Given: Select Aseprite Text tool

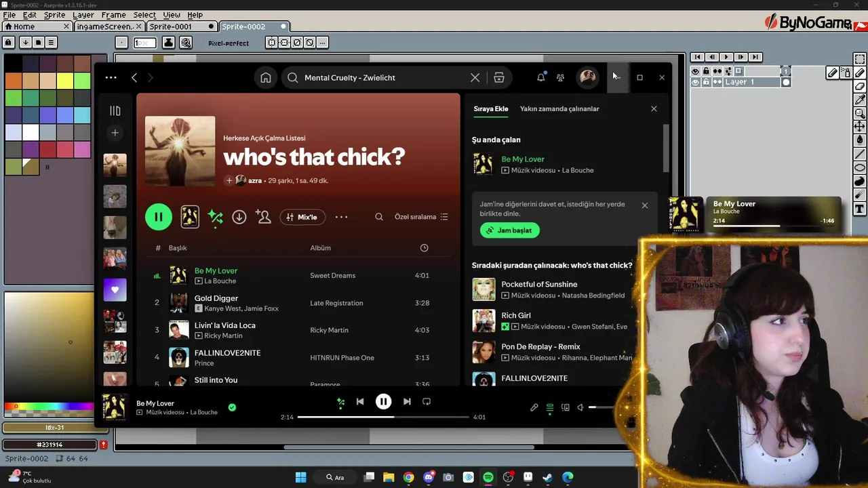Looking at the screenshot, I should click(860, 209).
